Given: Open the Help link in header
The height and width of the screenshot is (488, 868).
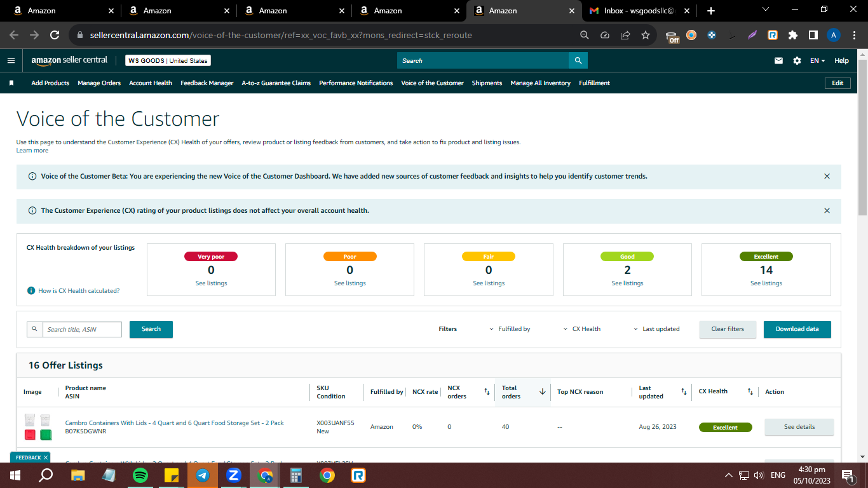Looking at the screenshot, I should point(841,60).
